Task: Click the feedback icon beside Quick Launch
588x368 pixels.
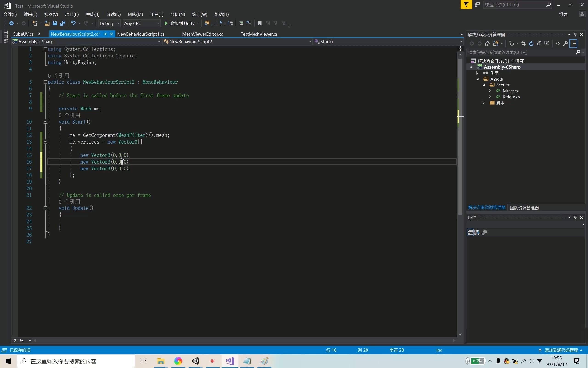Action: pos(478,5)
